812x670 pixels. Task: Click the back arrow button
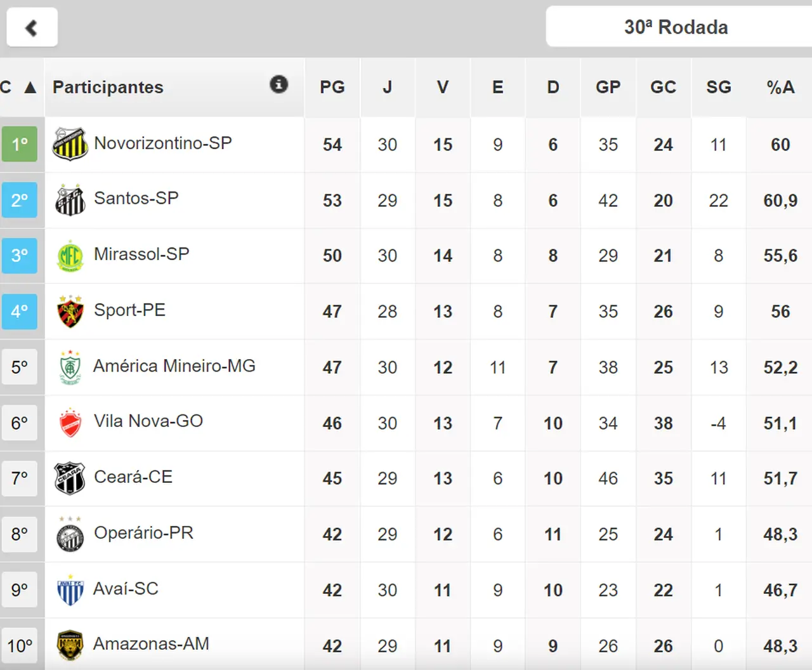tap(32, 27)
